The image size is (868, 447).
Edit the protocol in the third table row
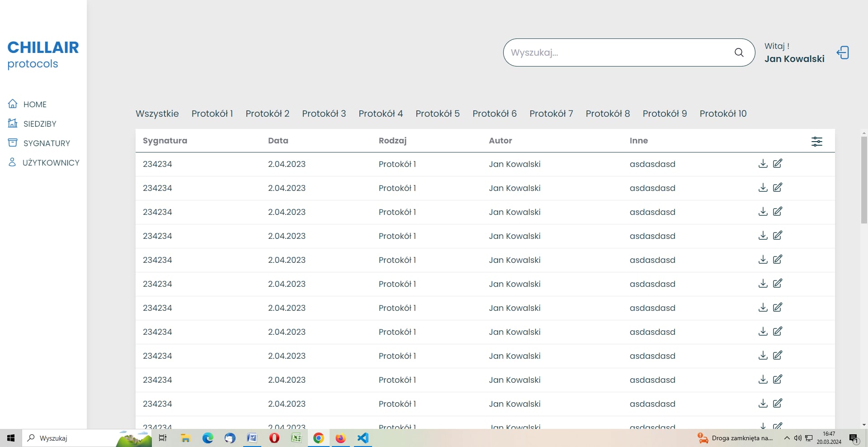coord(778,211)
